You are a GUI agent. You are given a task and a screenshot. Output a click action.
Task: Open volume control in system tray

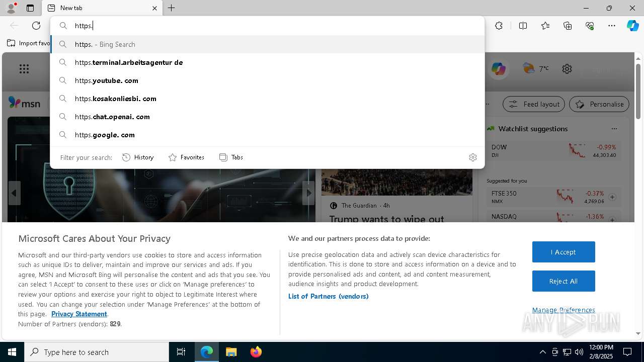(579, 352)
